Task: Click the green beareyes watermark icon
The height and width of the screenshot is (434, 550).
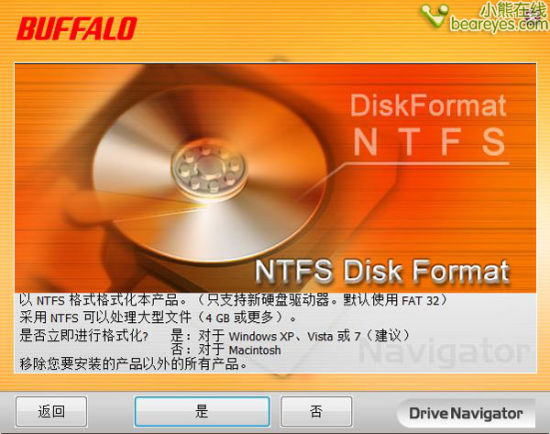Action: point(435,15)
